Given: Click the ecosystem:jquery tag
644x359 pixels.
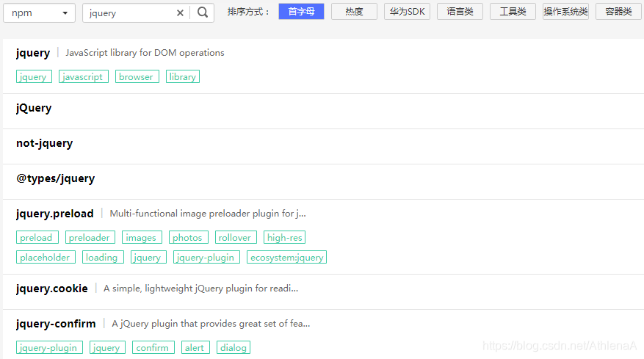Looking at the screenshot, I should [286, 258].
